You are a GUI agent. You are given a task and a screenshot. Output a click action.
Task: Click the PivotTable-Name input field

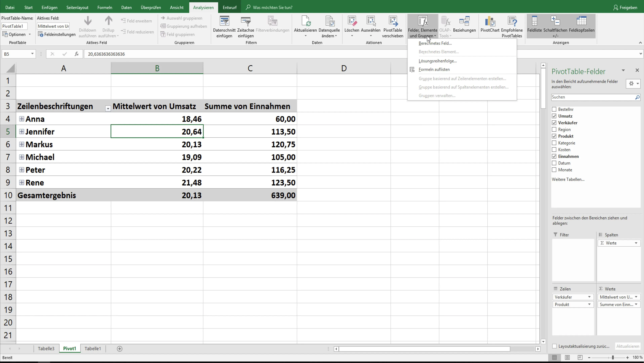pyautogui.click(x=14, y=26)
